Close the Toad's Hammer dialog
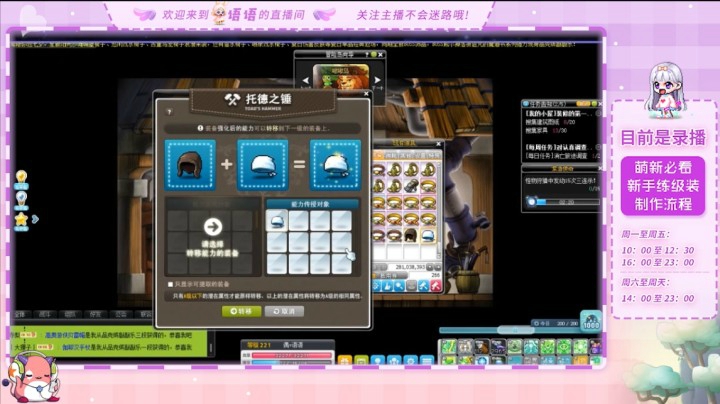720x404 pixels. (x=366, y=94)
